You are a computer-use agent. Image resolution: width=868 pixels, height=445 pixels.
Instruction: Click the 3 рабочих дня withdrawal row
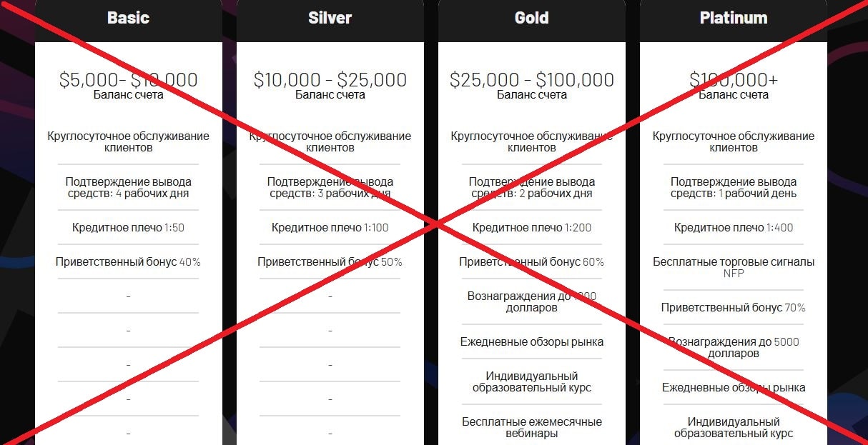pyautogui.click(x=330, y=187)
